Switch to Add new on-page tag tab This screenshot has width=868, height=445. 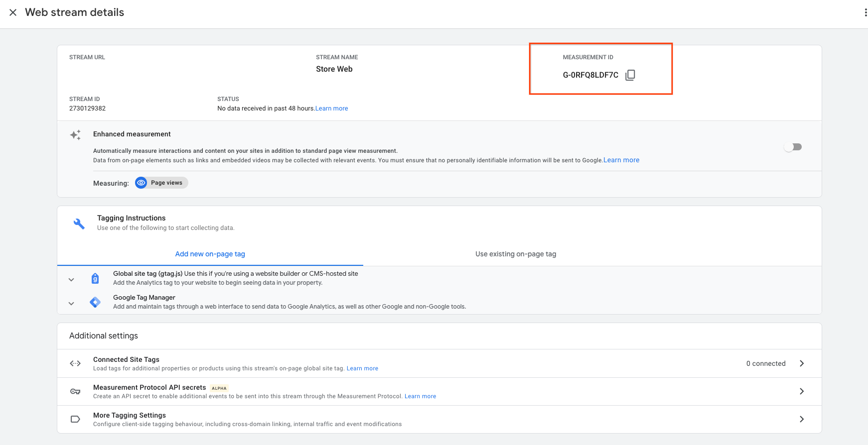[210, 254]
